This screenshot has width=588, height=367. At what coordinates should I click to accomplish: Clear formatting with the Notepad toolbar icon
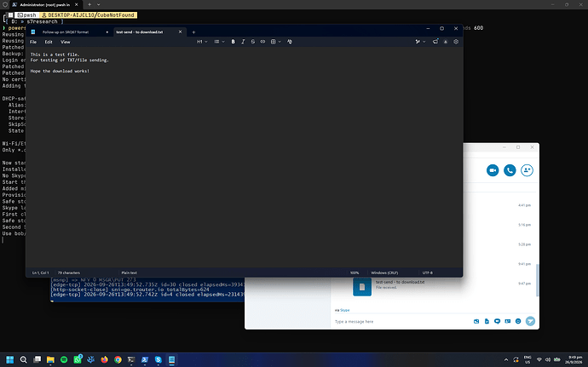point(290,42)
